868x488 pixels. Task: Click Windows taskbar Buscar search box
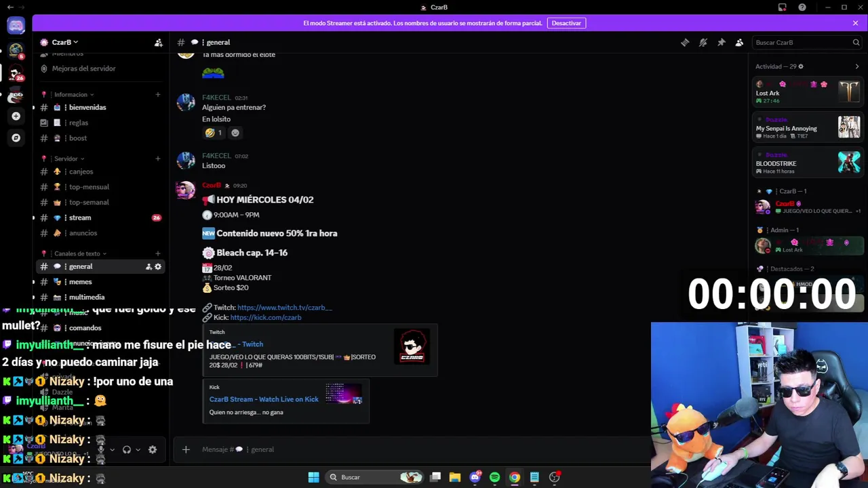point(375,477)
